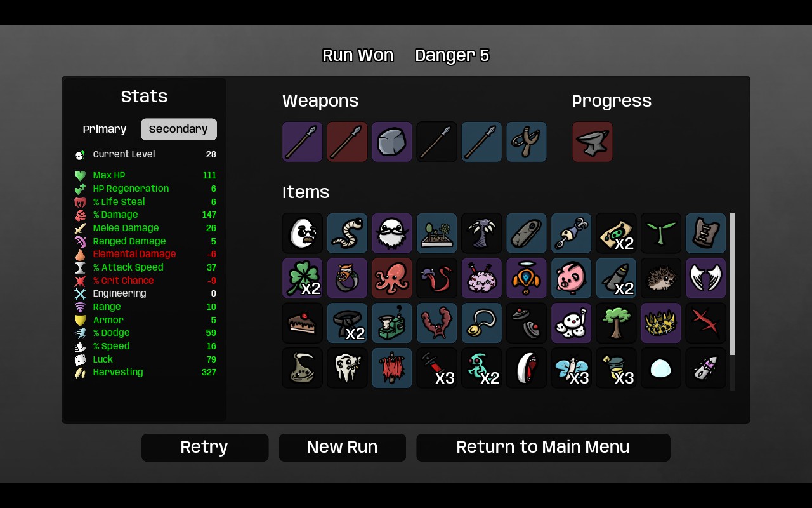The image size is (812, 508).
Task: Click the cake slice item
Action: [303, 323]
